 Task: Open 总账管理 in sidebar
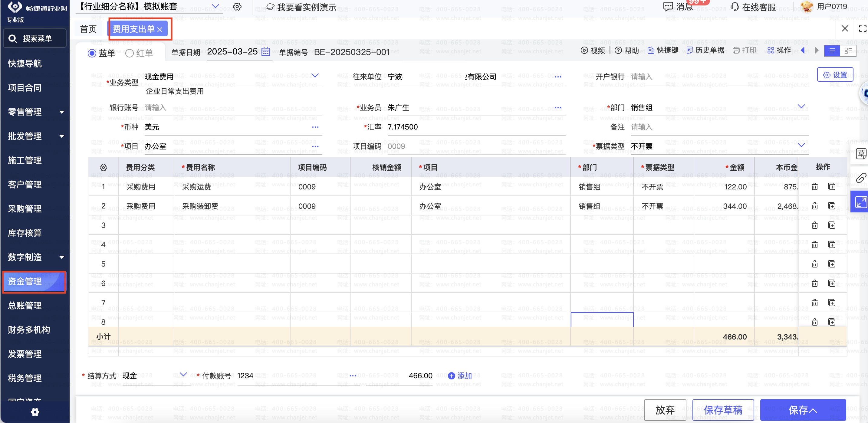(25, 306)
